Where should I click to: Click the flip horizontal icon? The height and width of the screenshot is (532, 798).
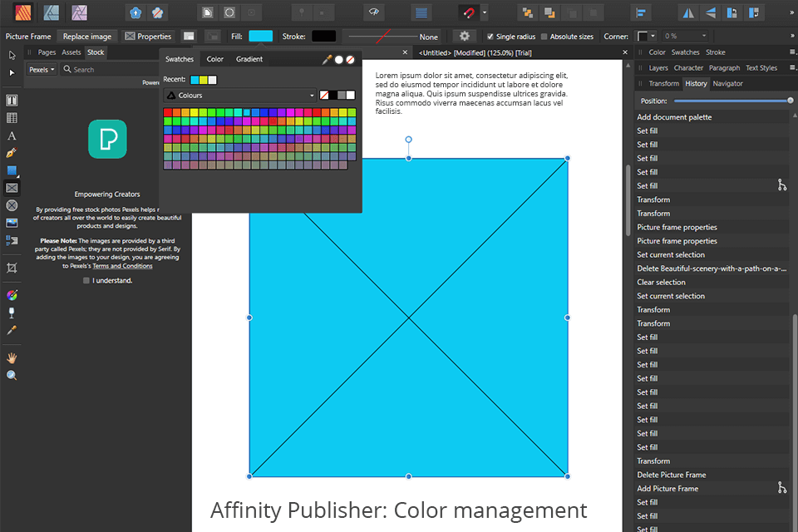(688, 13)
